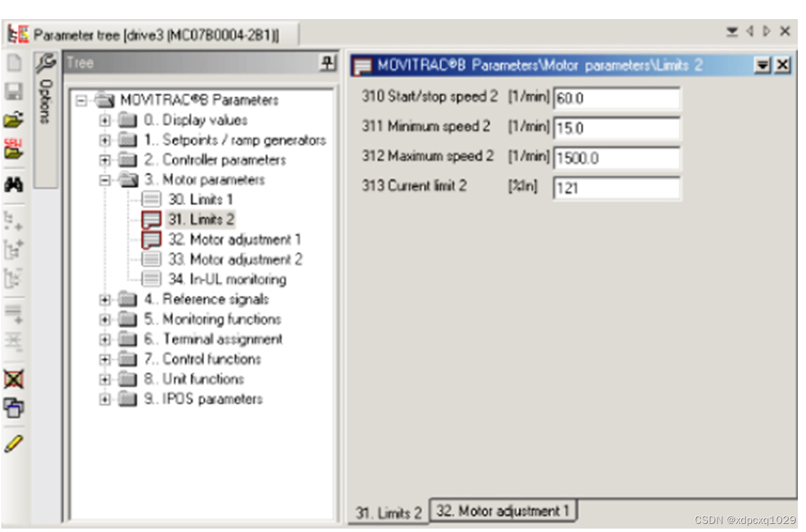The image size is (806, 532).
Task: Select 33. Motor adjustment 2 in the tree
Action: click(x=235, y=259)
